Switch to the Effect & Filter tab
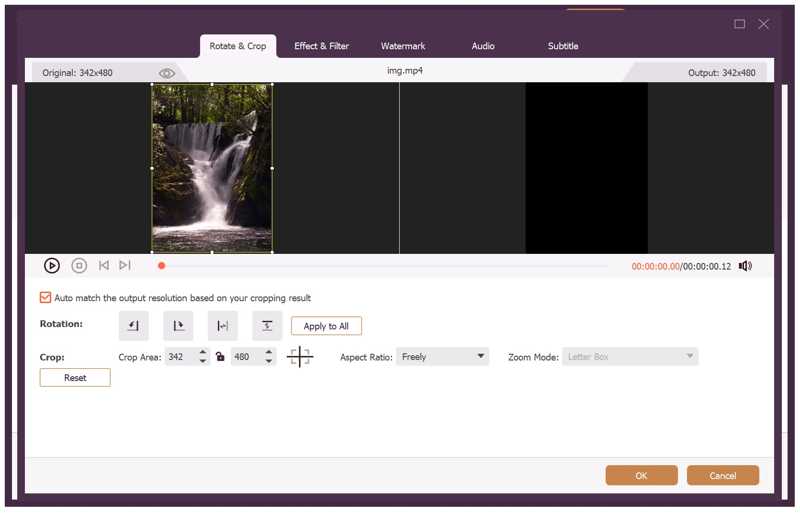The height and width of the screenshot is (513, 800). coord(321,46)
